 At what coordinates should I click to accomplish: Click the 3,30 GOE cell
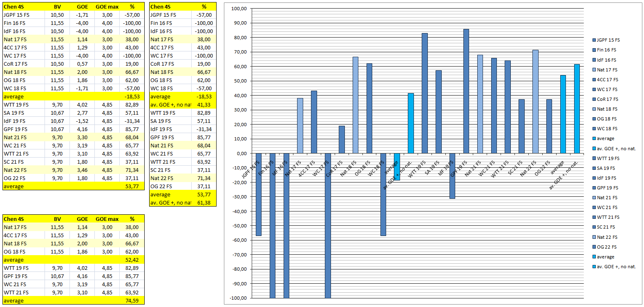[x=82, y=137]
